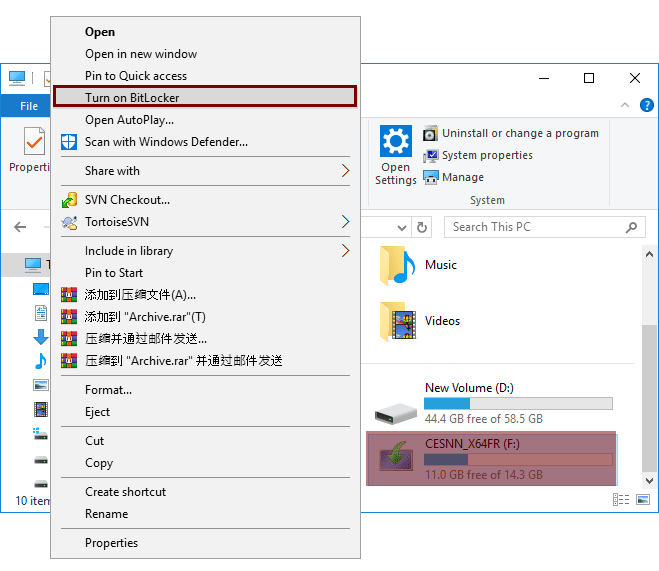Go back with the back arrow

(x=20, y=227)
